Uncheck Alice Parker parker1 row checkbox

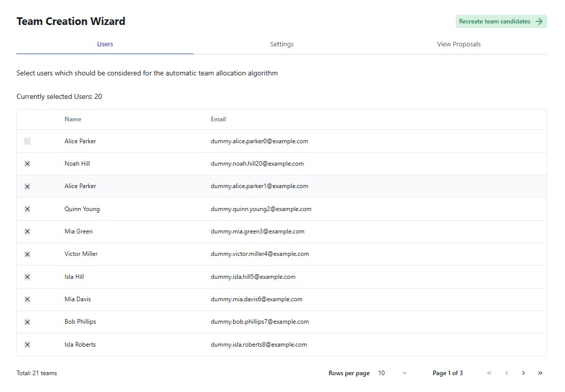click(28, 187)
